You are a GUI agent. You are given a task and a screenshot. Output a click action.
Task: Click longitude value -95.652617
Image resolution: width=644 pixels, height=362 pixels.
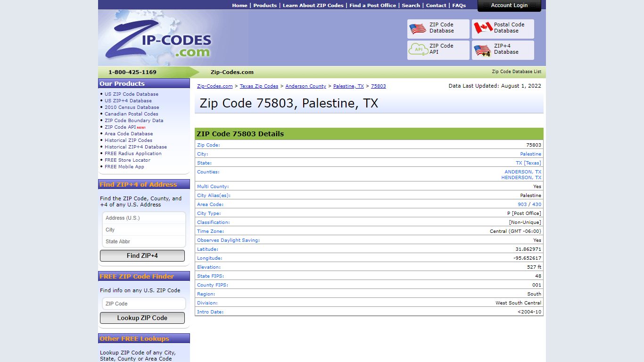coord(528,258)
